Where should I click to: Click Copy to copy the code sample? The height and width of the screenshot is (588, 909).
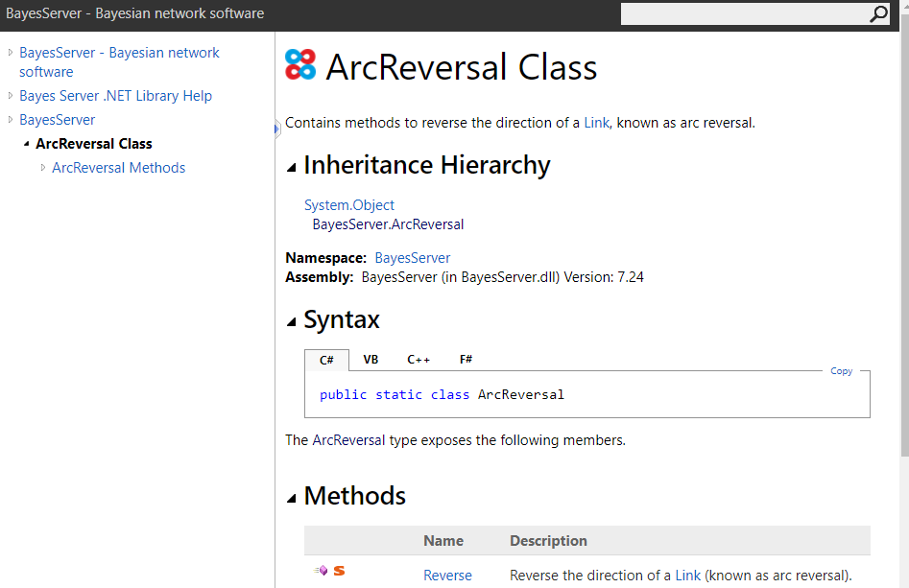point(841,370)
